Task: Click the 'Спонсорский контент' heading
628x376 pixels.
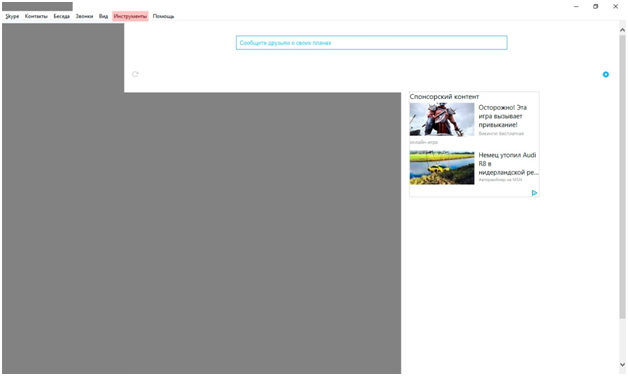Action: point(444,97)
